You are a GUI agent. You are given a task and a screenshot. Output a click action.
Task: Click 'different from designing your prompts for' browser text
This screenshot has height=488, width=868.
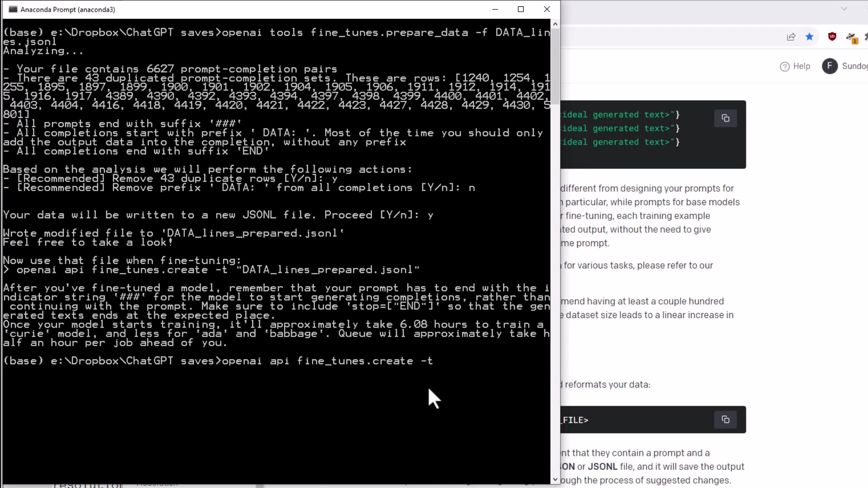(x=647, y=188)
